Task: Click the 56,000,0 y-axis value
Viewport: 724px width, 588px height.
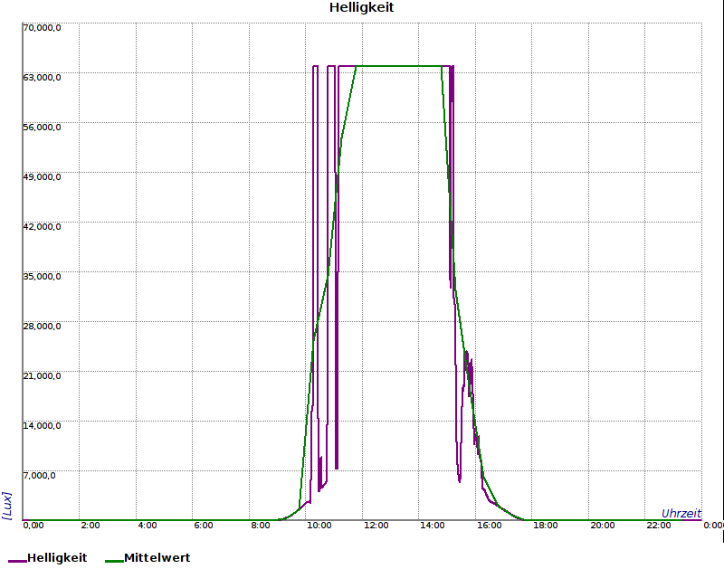Action: (x=42, y=127)
